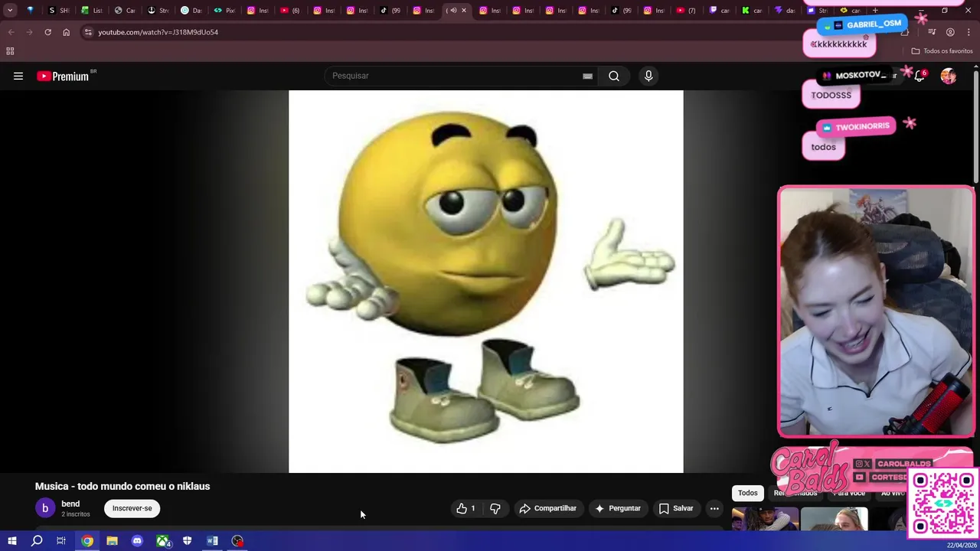This screenshot has height=551, width=980.
Task: Open File Explorer from the taskbar
Action: [x=112, y=541]
